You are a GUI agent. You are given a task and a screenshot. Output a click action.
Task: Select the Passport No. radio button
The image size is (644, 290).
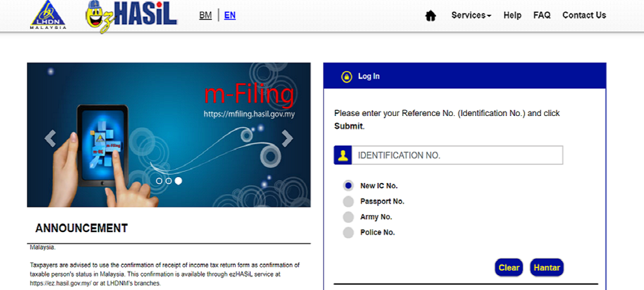pyautogui.click(x=348, y=201)
